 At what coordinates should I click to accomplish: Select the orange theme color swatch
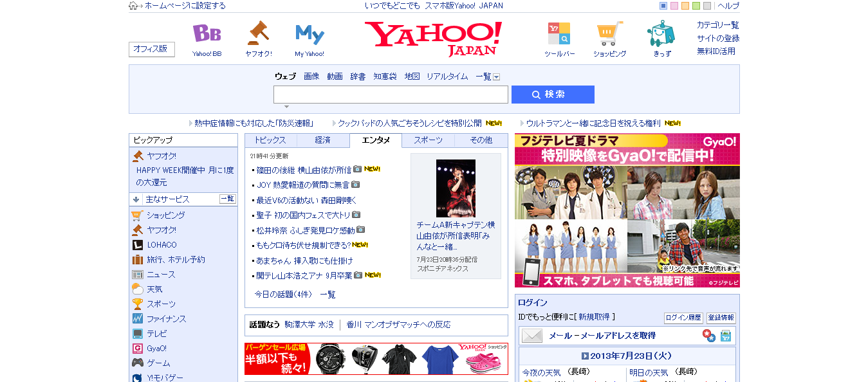pyautogui.click(x=685, y=6)
